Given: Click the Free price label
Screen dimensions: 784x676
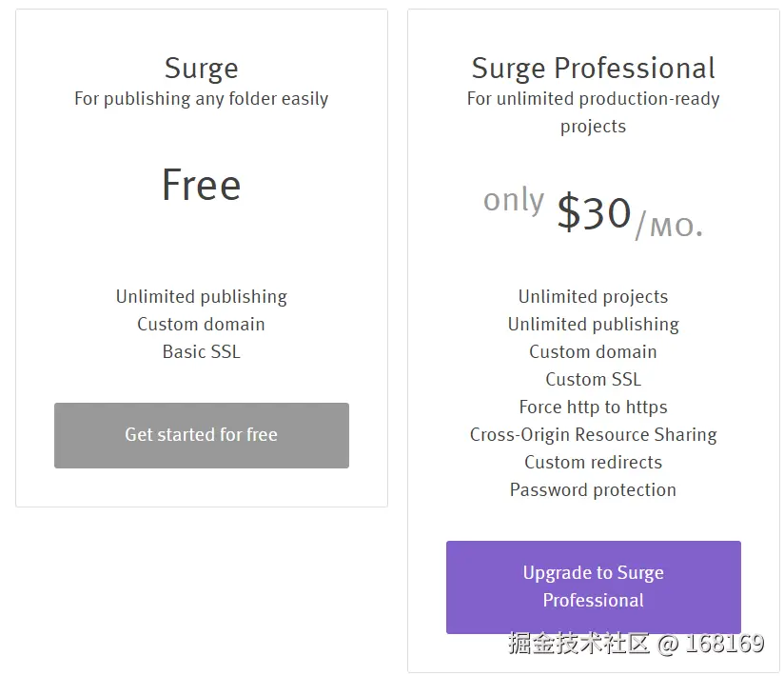Looking at the screenshot, I should pos(201,185).
